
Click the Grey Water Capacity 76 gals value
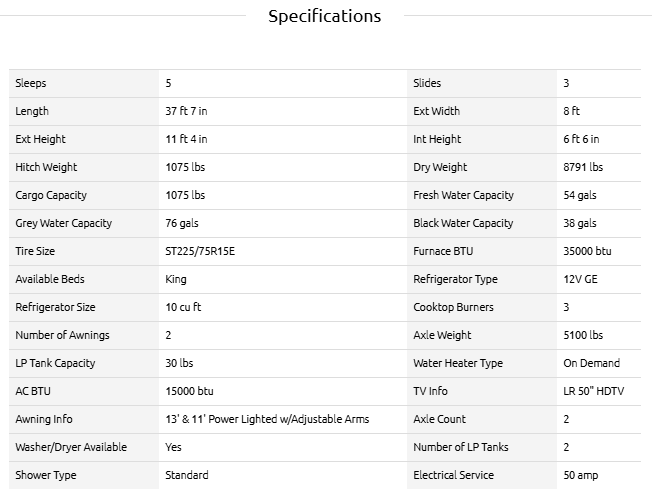click(182, 223)
